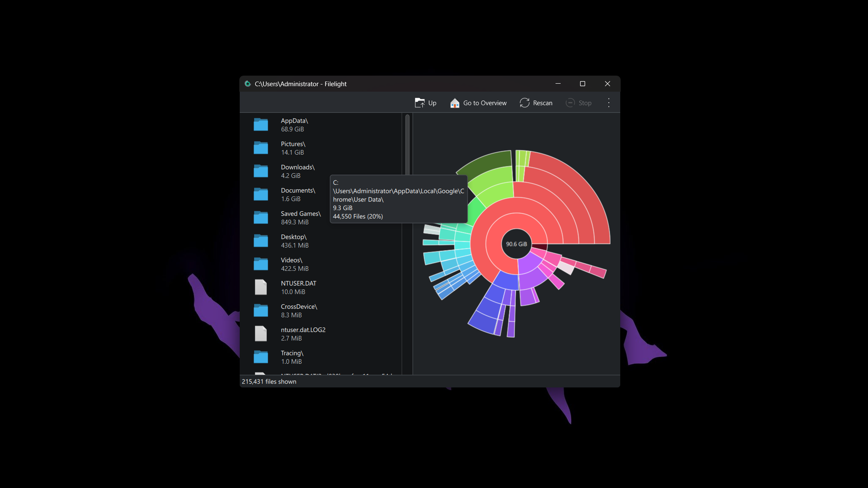Select the AppData folder icon

coord(261,125)
